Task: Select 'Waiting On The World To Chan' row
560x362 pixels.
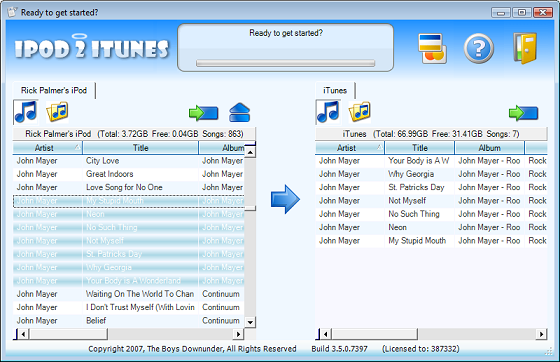Action: pos(129,294)
